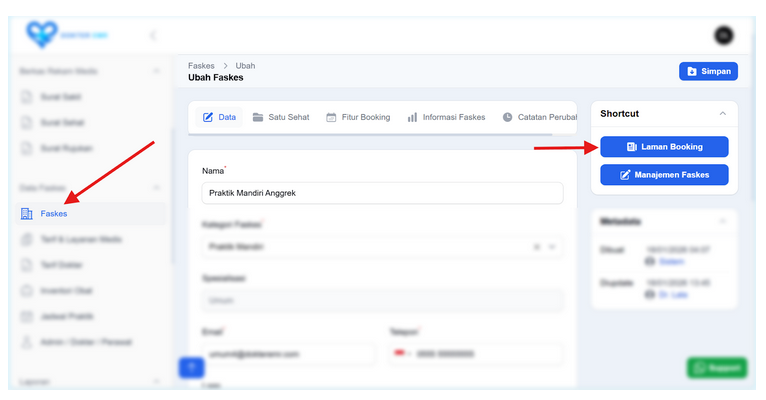Collapse the Data Faskes sidebar section
This screenshot has height=400, width=766.
pos(156,188)
